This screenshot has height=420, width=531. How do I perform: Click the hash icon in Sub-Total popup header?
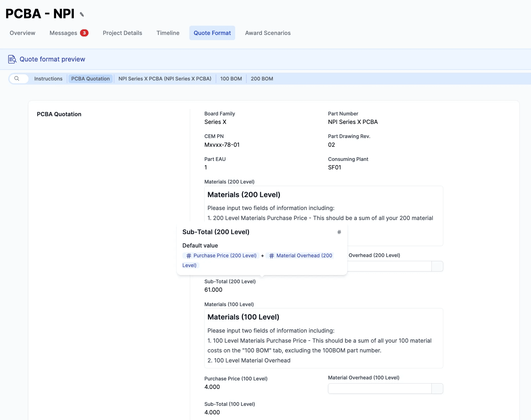[x=339, y=232]
